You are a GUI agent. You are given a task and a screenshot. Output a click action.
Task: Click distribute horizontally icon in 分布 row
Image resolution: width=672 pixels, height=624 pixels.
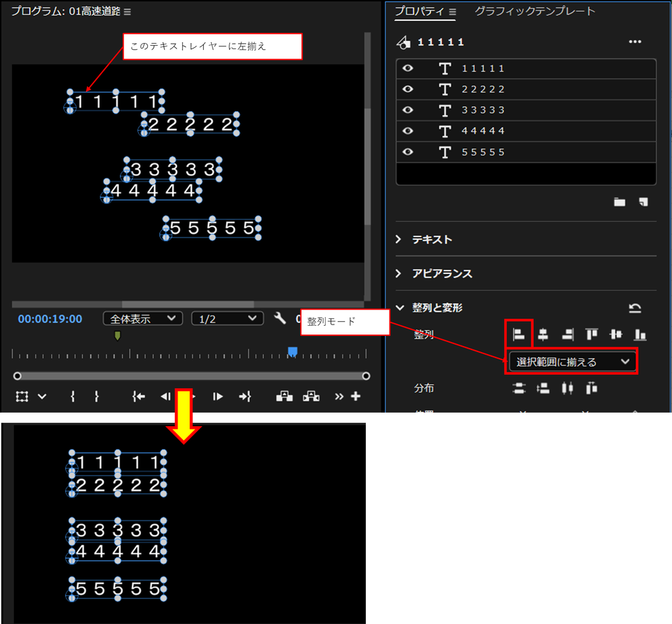pos(568,388)
